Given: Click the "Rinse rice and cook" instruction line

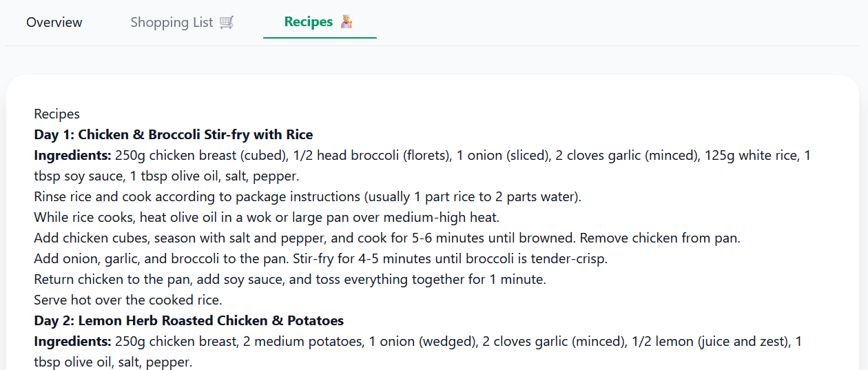Looking at the screenshot, I should click(x=307, y=196).
